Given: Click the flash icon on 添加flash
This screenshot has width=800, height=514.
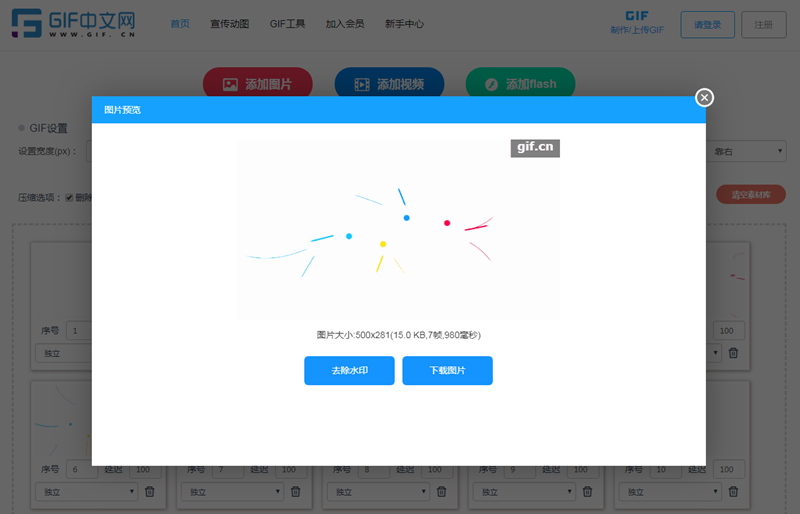Looking at the screenshot, I should coord(491,85).
